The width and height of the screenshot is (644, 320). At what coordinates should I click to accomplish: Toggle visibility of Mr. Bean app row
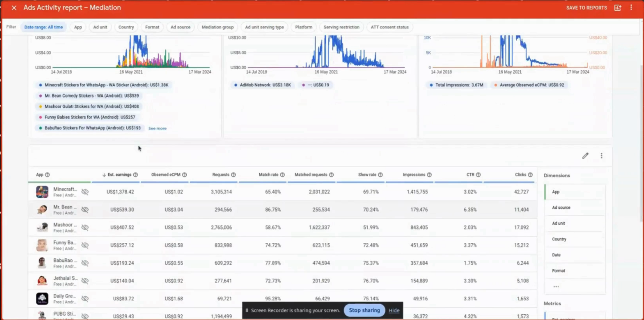(x=85, y=210)
